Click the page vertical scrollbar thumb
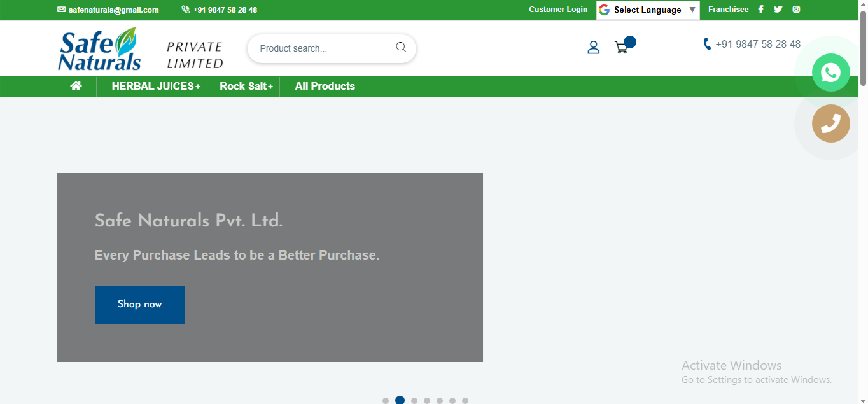The height and width of the screenshot is (404, 868). (863, 48)
